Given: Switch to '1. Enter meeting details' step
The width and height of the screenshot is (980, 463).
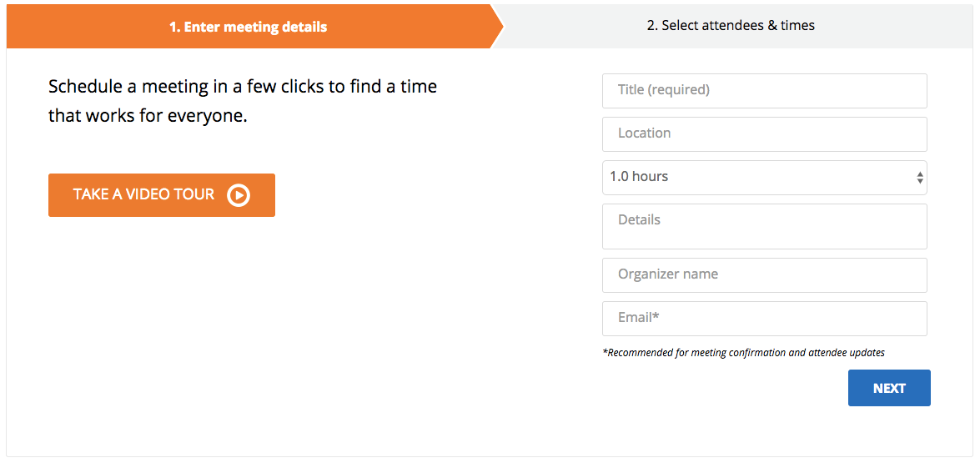Looking at the screenshot, I should point(248,27).
